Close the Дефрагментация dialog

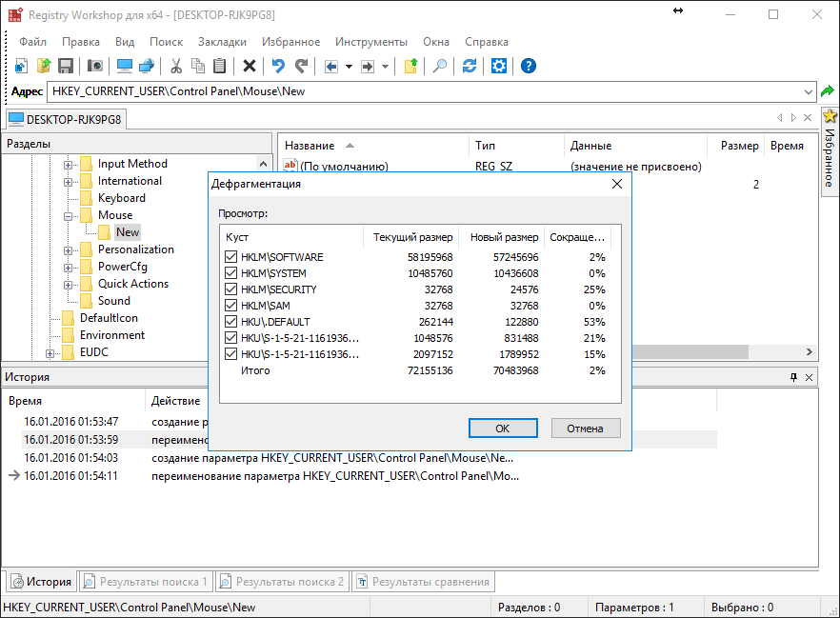click(x=617, y=184)
